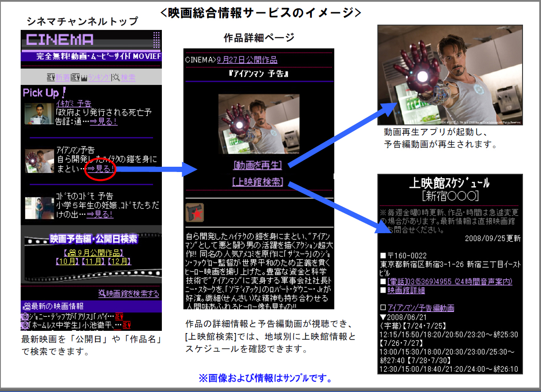Click the magnifier icon before 映画館を検索する
Image resolution: width=541 pixels, height=392 pixels.
point(102,293)
